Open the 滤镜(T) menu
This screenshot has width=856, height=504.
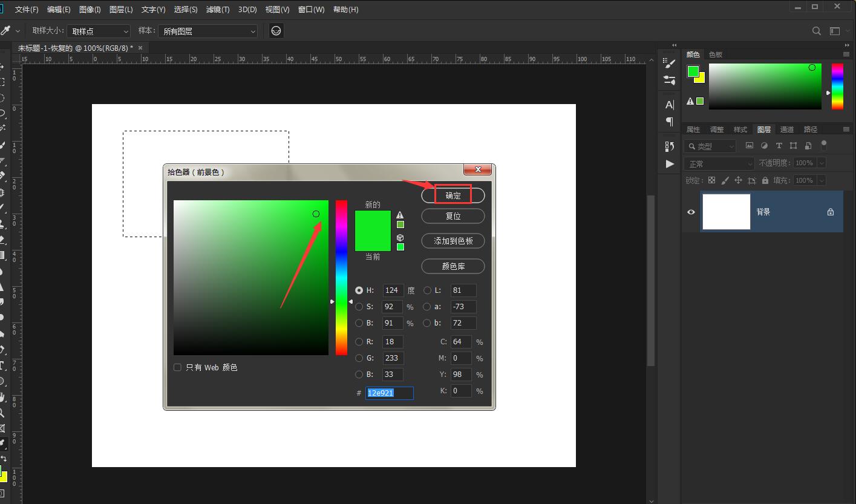218,10
